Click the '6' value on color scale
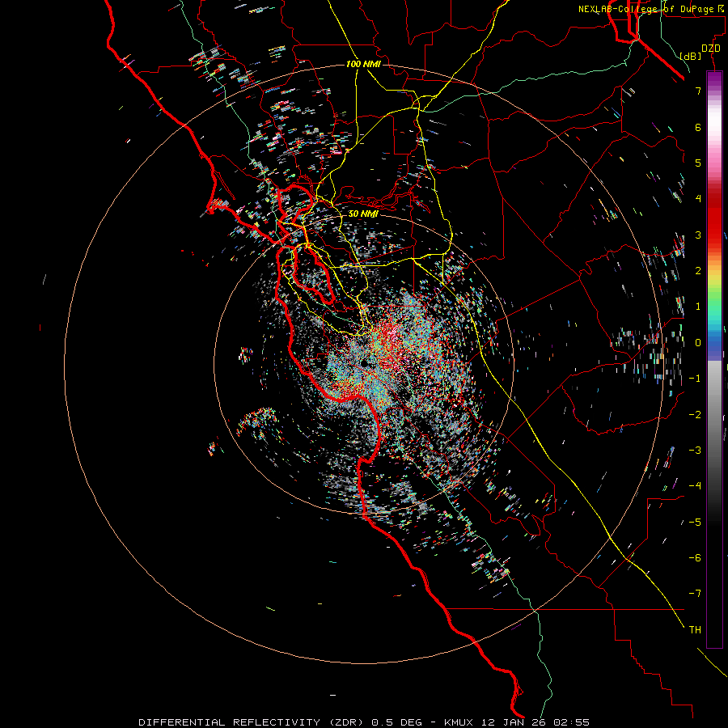The image size is (728, 728). tap(698, 127)
